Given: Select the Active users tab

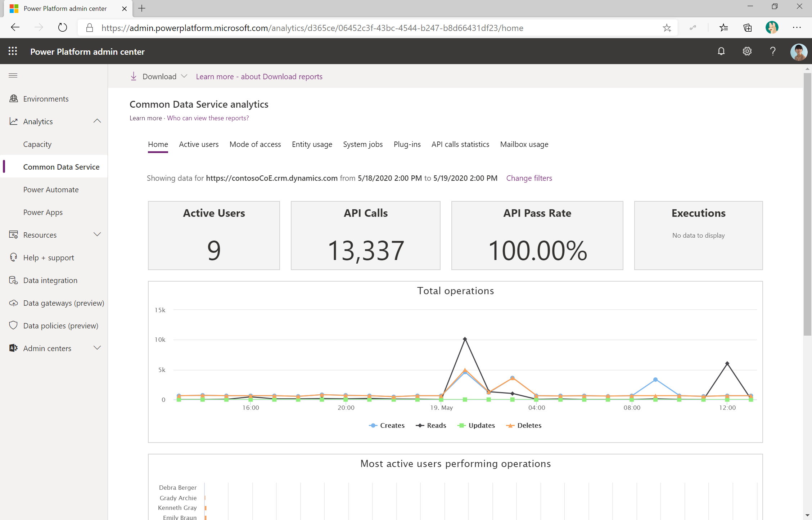Looking at the screenshot, I should coord(199,144).
